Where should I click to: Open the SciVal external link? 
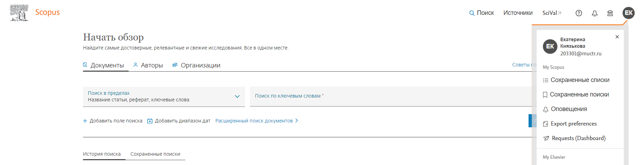pyautogui.click(x=552, y=13)
